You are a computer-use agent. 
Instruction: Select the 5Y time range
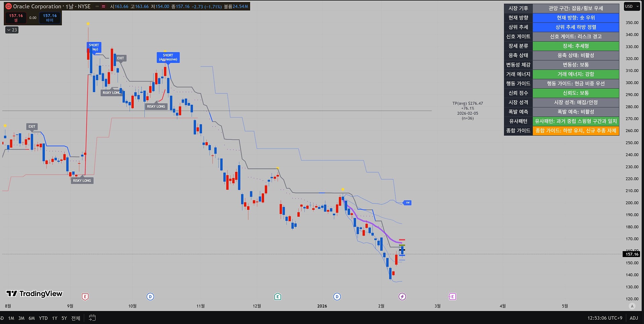pyautogui.click(x=64, y=318)
